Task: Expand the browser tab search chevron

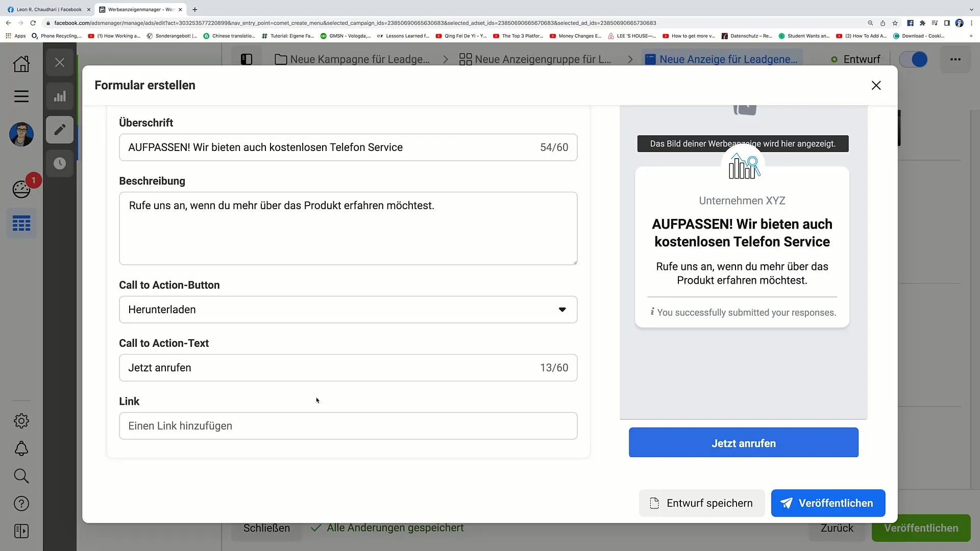Action: (x=971, y=9)
